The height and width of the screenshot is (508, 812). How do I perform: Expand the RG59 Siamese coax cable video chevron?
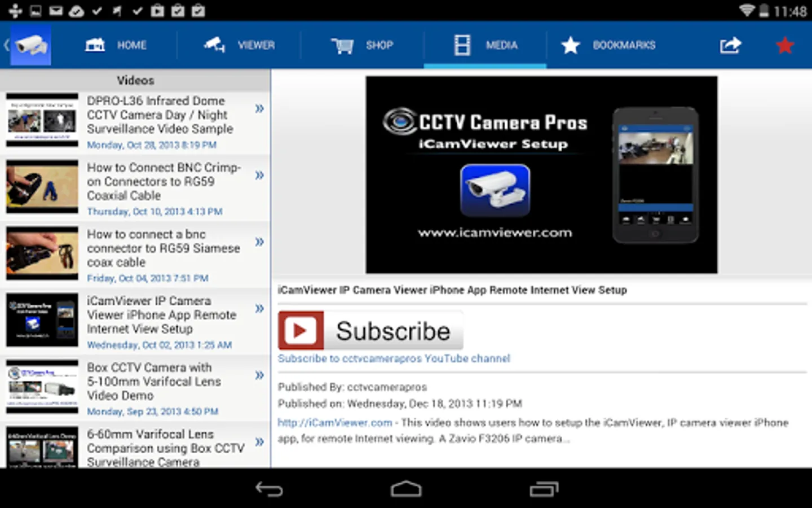coord(259,242)
